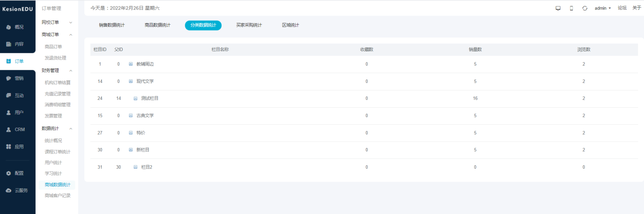
Task: Open 商品订单 in the submenu
Action: tap(53, 47)
